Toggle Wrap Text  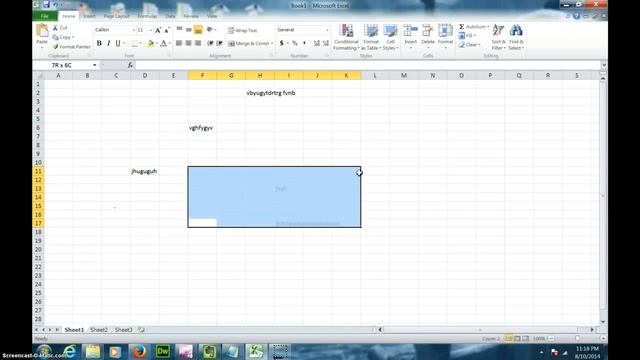[243, 30]
